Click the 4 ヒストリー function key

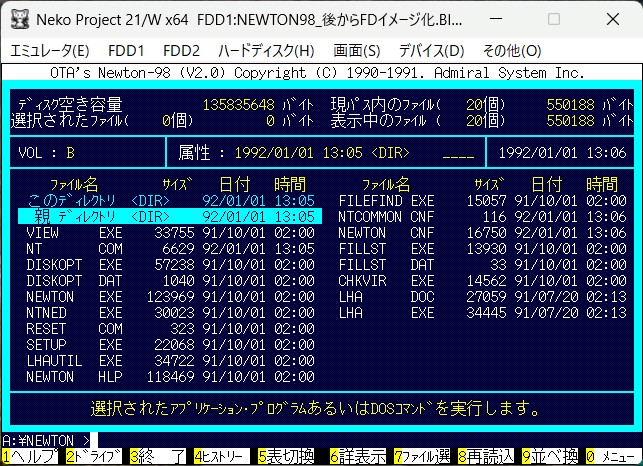223,457
